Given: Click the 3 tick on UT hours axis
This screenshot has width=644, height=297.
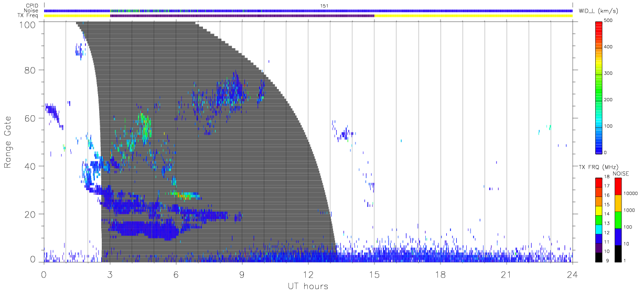Looking at the screenshot, I should (x=110, y=274).
